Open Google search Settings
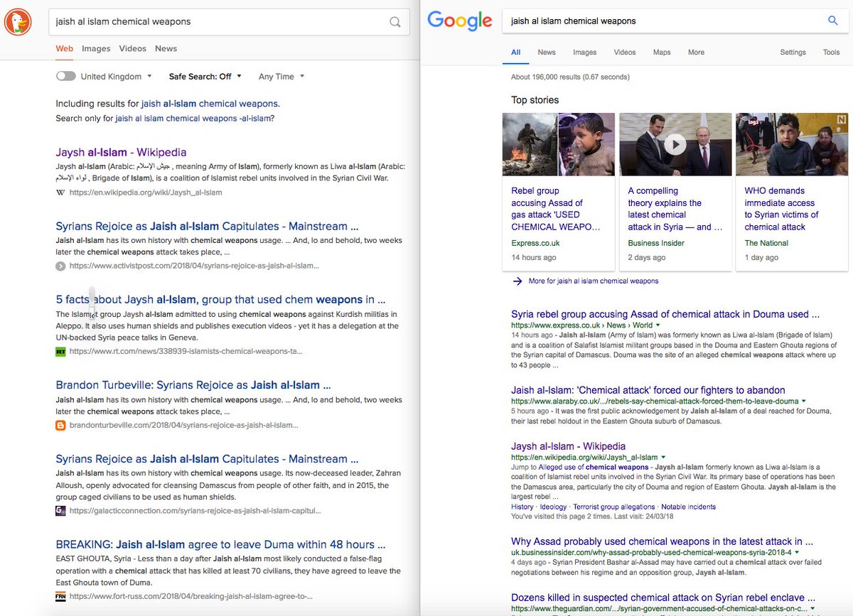The height and width of the screenshot is (616, 853). (793, 53)
